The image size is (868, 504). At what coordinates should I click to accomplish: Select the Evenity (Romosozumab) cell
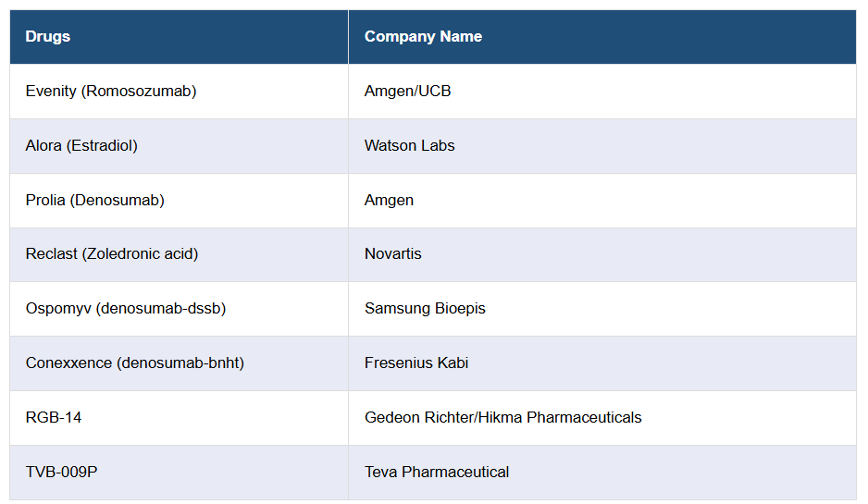(111, 92)
